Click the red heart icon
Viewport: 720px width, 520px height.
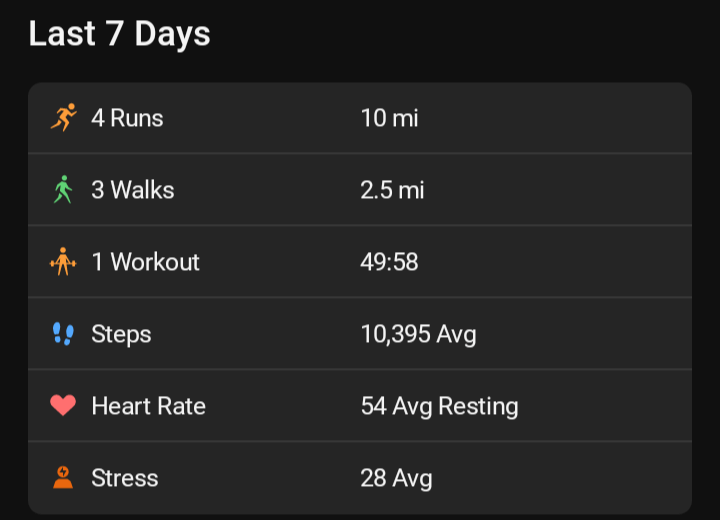click(x=63, y=406)
